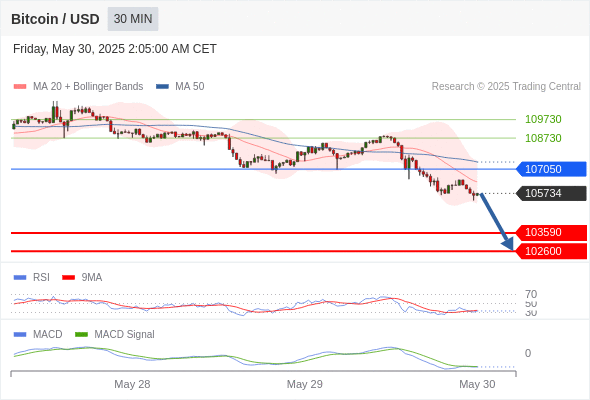This screenshot has height=400, width=590.
Task: Click the 'May 29' date axis label
Action: 304,384
